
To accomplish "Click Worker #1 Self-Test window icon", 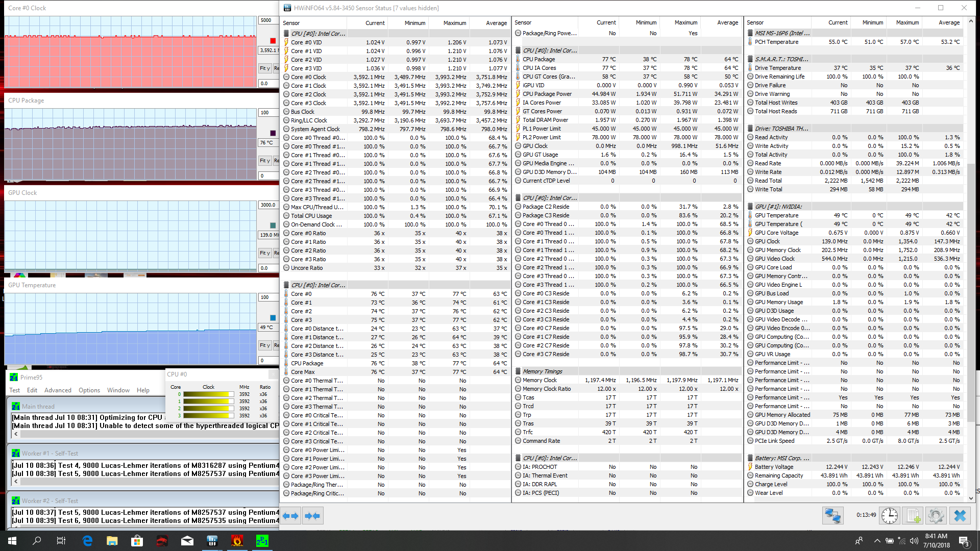I will coord(16,453).
